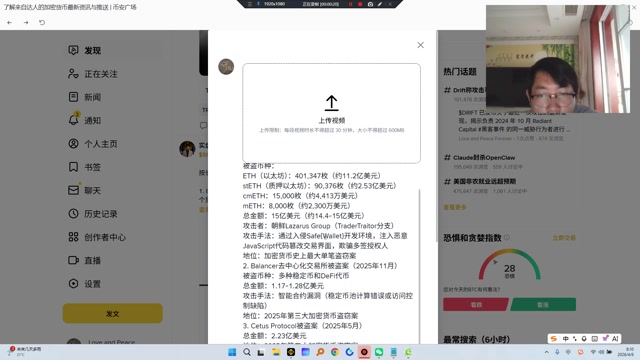Vote with the red 看跌 button
The image size is (640, 360).
(x=476, y=304)
